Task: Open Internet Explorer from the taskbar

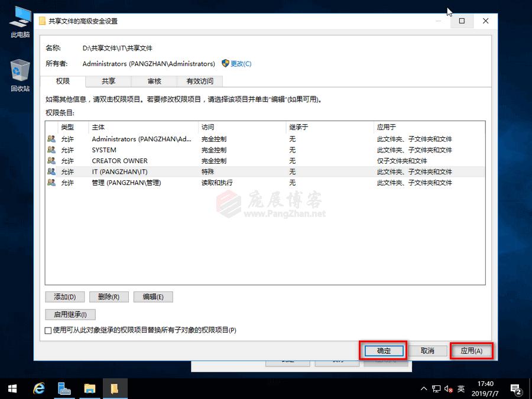Action: [x=39, y=388]
